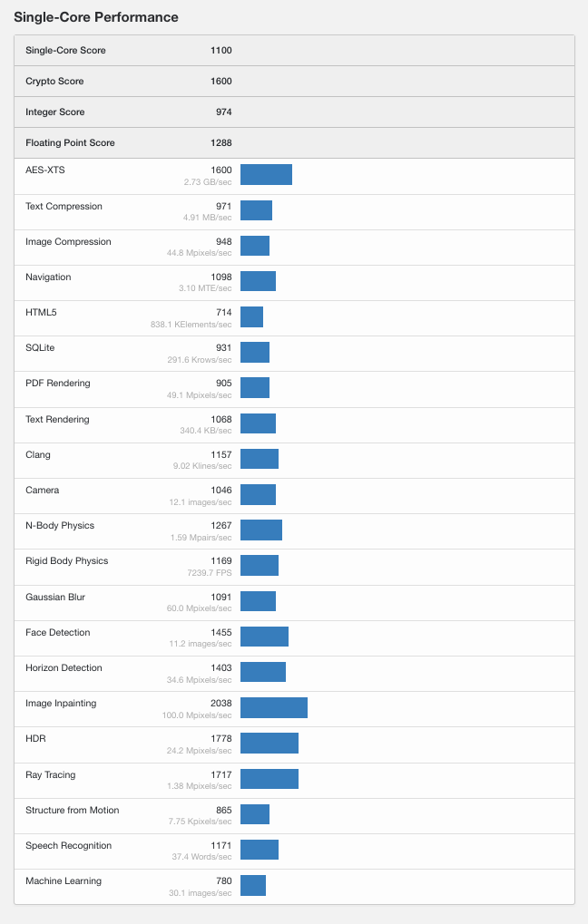Select the Single-Core Score row label
This screenshot has width=588, height=924.
tap(65, 51)
